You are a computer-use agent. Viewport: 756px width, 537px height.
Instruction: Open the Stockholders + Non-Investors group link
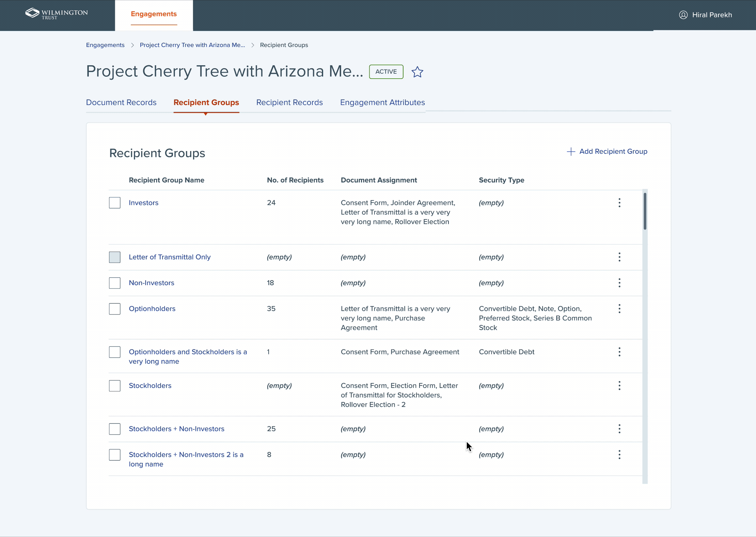tap(177, 429)
